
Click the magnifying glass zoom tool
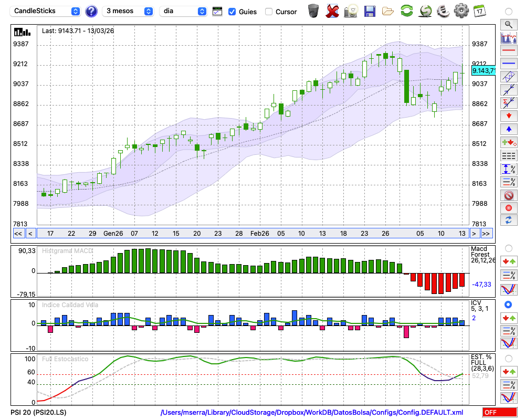tap(508, 24)
